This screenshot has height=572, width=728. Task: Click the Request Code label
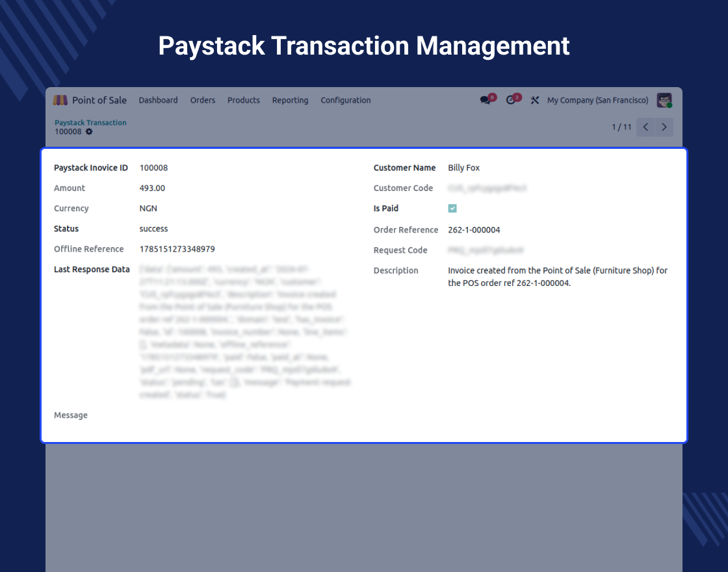[400, 250]
